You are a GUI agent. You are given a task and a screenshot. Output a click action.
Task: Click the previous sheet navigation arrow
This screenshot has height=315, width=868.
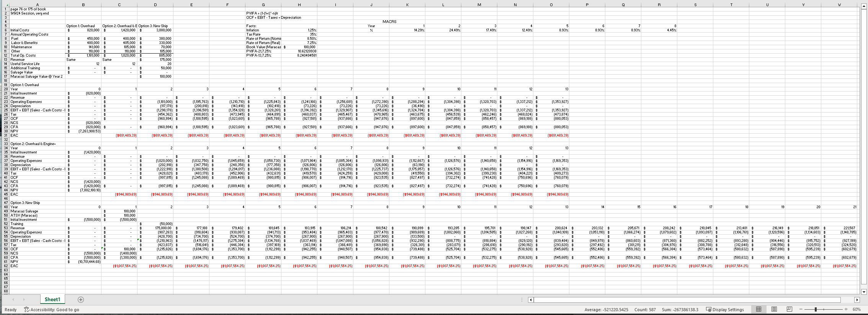(x=13, y=300)
